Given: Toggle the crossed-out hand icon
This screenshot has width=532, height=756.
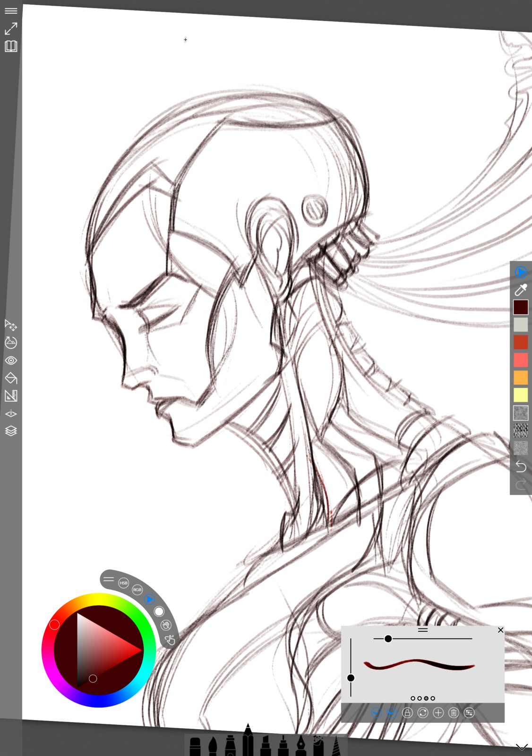Looking at the screenshot, I should [x=166, y=625].
